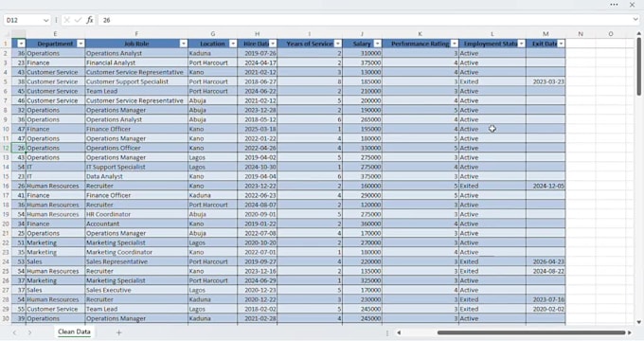This screenshot has width=644, height=341.
Task: Select the salary cell '310000'
Action: [362, 53]
